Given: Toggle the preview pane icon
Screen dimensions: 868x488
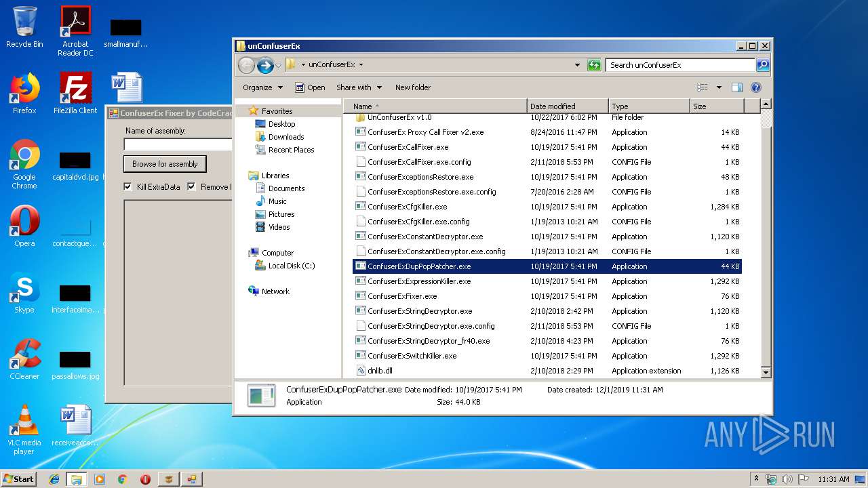Looking at the screenshot, I should (x=737, y=87).
